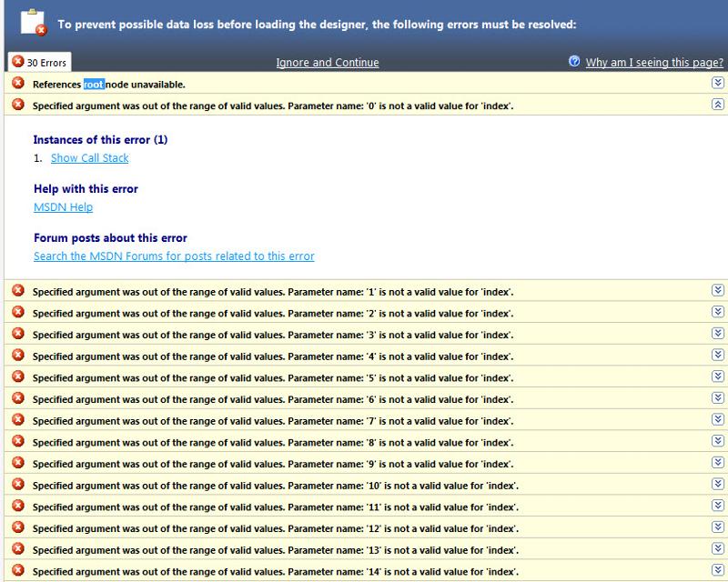Click the red error icon on the '9' index row

18,463
